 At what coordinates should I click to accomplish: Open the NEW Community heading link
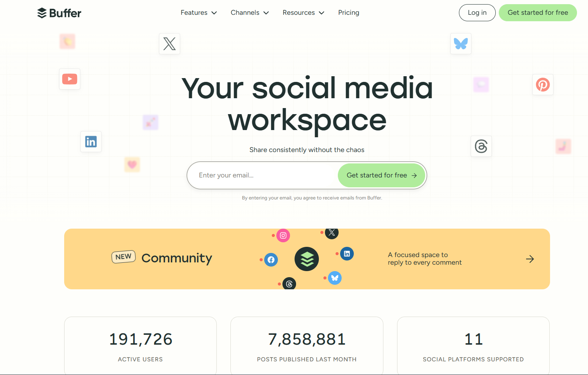click(x=177, y=258)
